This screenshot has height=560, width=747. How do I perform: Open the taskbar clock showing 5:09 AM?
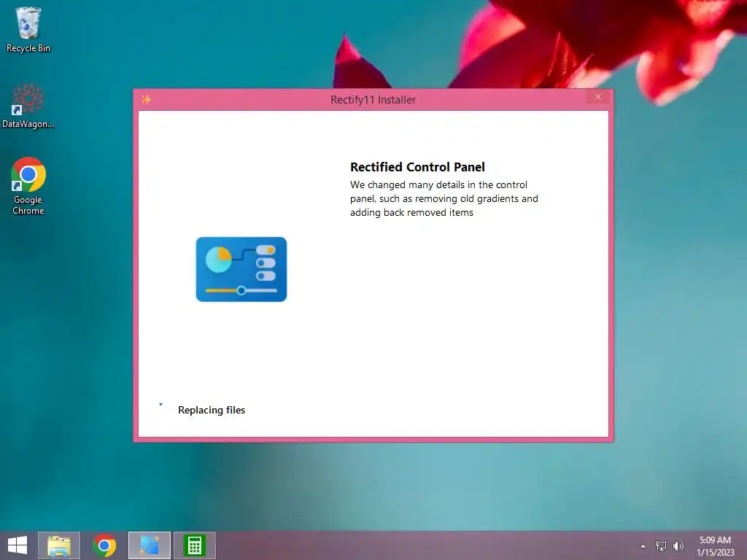pos(715,546)
